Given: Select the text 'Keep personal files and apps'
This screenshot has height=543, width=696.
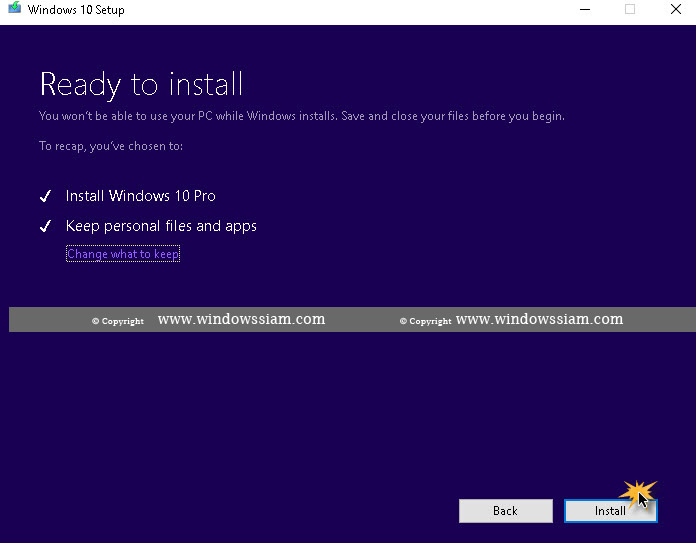Looking at the screenshot, I should [161, 226].
